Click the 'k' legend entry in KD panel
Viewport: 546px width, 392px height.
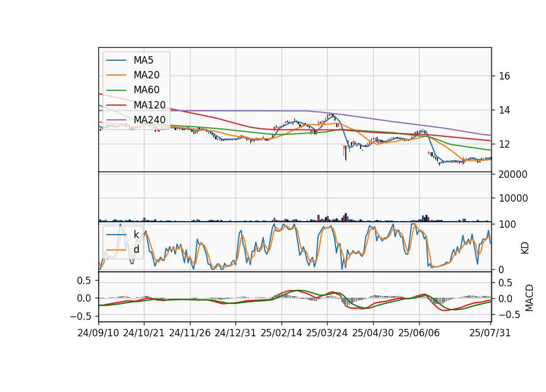(x=136, y=235)
